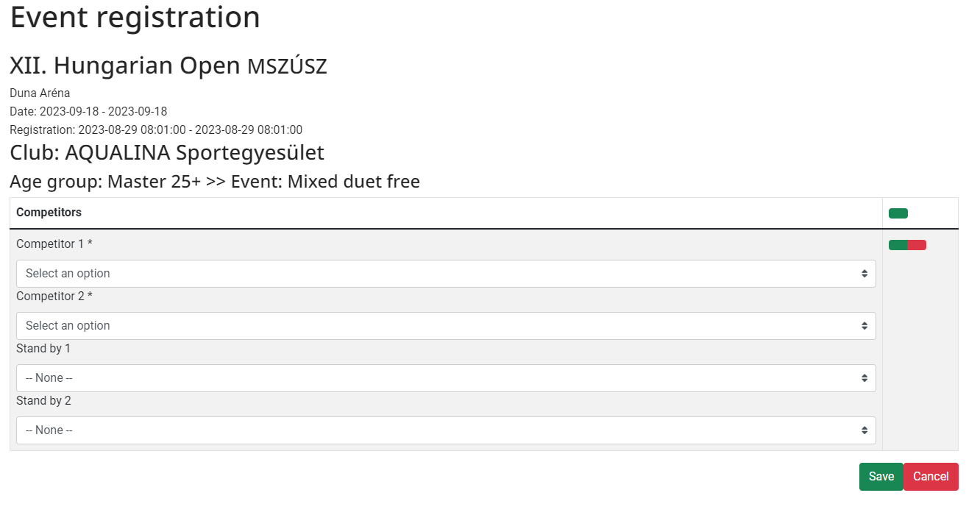Viewport: 980px width, 529px height.
Task: Click the Age group Master 25+ heading
Action: pyautogui.click(x=214, y=182)
